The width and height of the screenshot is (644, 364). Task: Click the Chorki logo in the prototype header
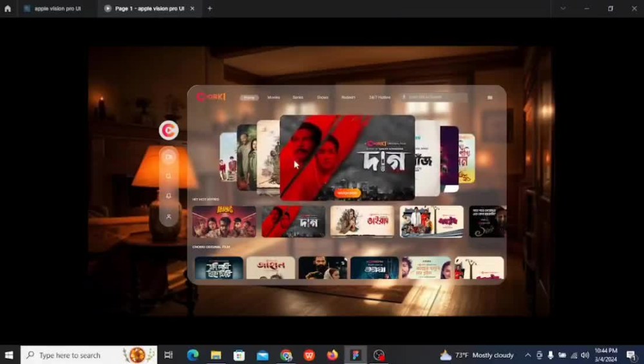[211, 97]
